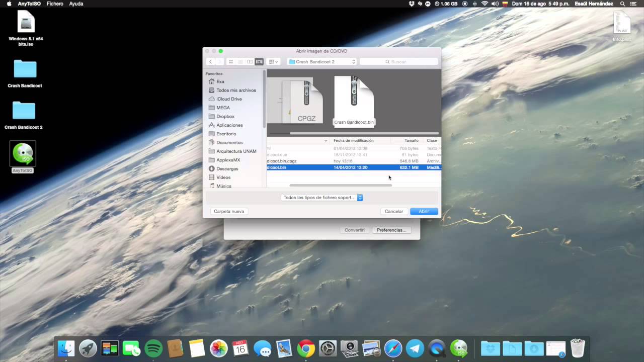644x362 pixels.
Task: Select the Crash Bandicoot.bin cover thumbnail
Action: (354, 101)
